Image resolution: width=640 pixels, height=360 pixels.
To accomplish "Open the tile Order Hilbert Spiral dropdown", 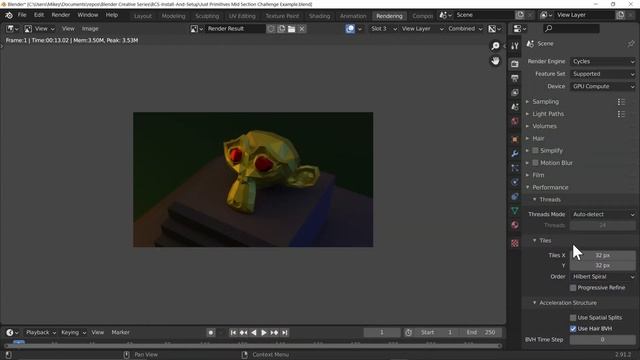I will (603, 277).
